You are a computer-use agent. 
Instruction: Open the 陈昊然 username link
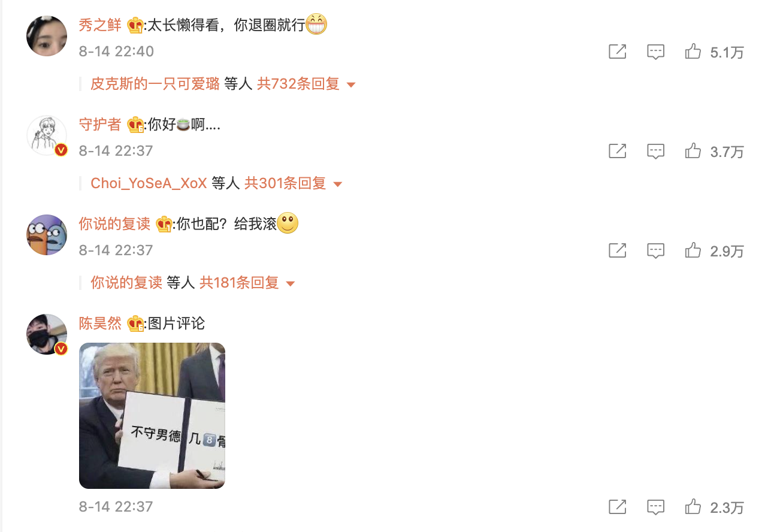click(100, 324)
